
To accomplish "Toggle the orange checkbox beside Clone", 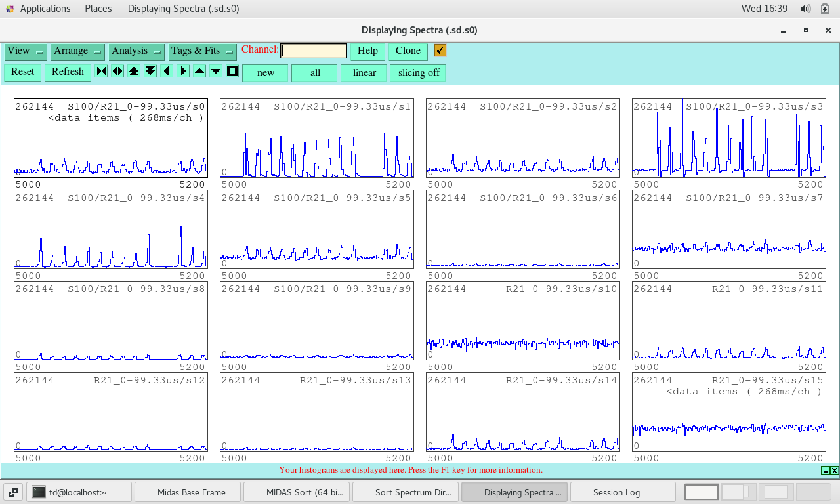I will pos(440,51).
